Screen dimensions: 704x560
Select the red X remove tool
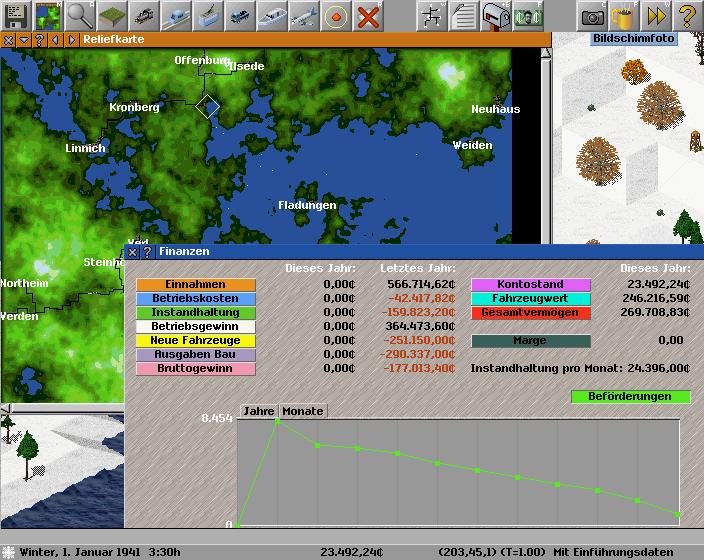368,16
